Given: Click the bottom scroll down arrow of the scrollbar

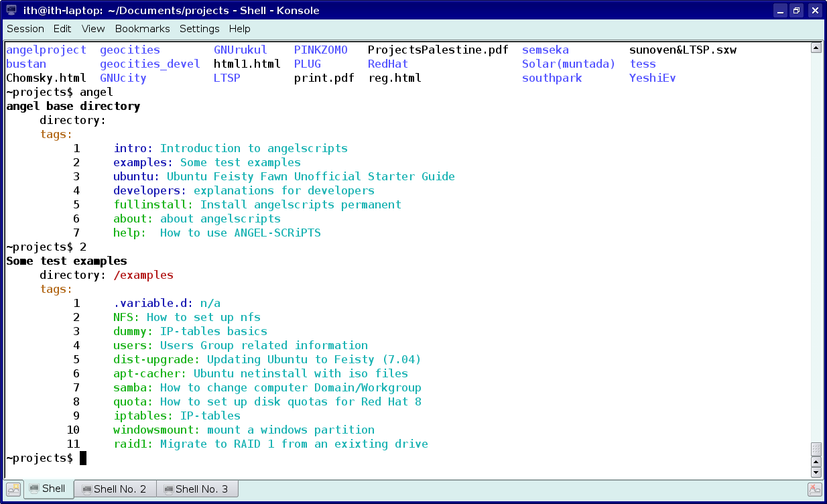Looking at the screenshot, I should [816, 472].
